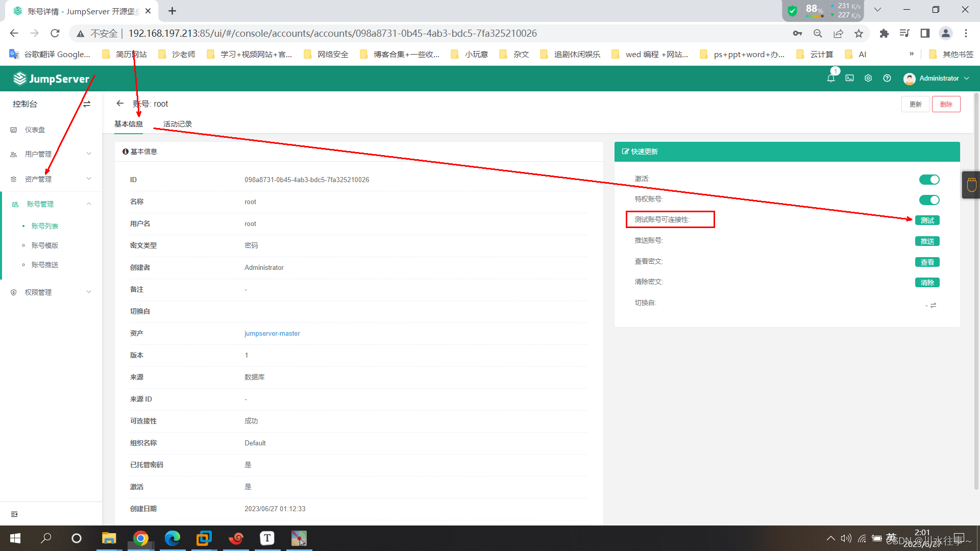Click the 切换自 swap arrows icon
This screenshot has height=551, width=980.
click(933, 305)
